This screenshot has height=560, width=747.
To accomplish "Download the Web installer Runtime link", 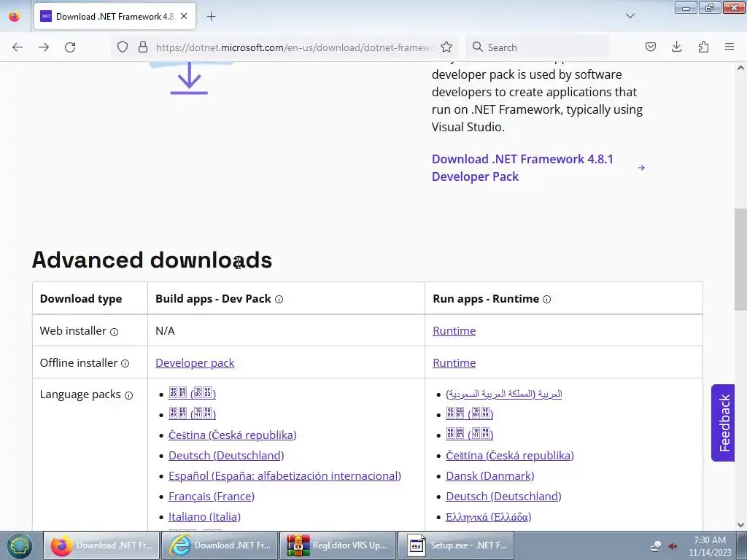I will click(x=454, y=331).
